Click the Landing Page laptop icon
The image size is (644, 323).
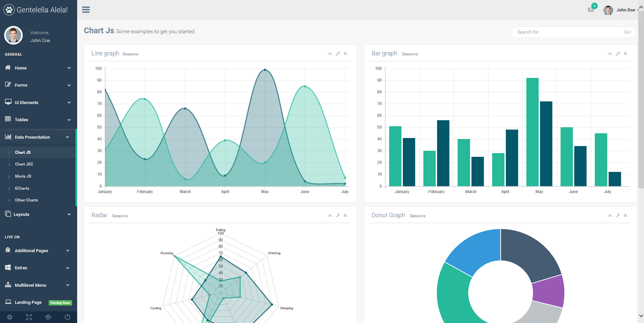pos(8,302)
